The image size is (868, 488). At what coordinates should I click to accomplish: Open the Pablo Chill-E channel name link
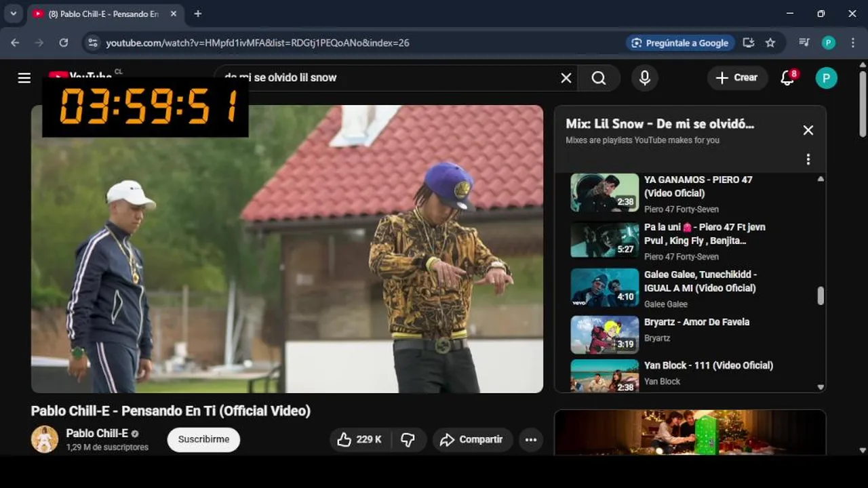[97, 433]
